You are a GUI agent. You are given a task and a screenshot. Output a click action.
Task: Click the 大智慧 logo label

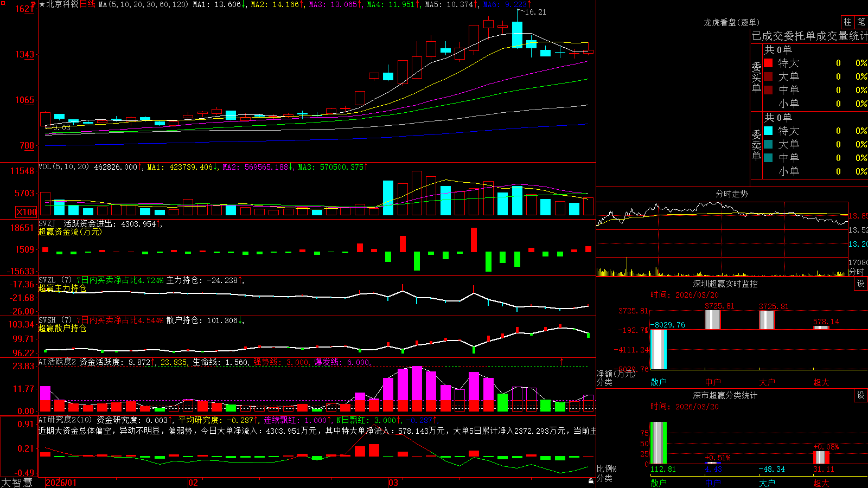[x=17, y=483]
